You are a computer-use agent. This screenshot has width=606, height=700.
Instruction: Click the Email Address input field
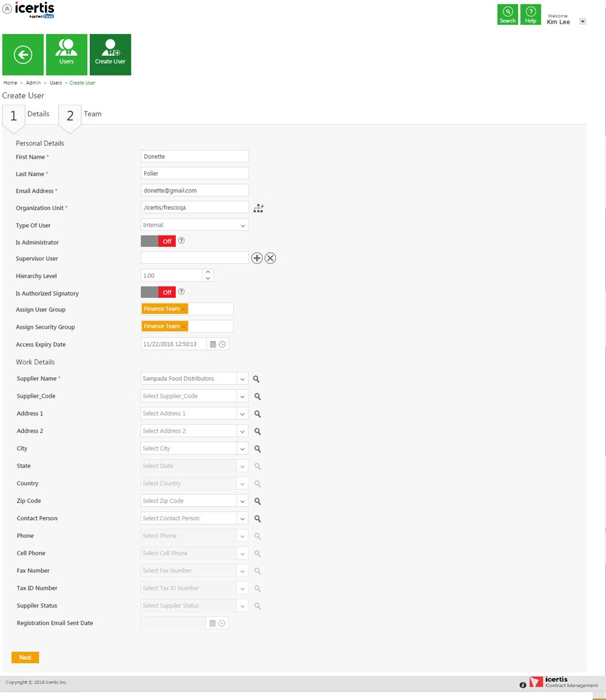click(x=195, y=190)
